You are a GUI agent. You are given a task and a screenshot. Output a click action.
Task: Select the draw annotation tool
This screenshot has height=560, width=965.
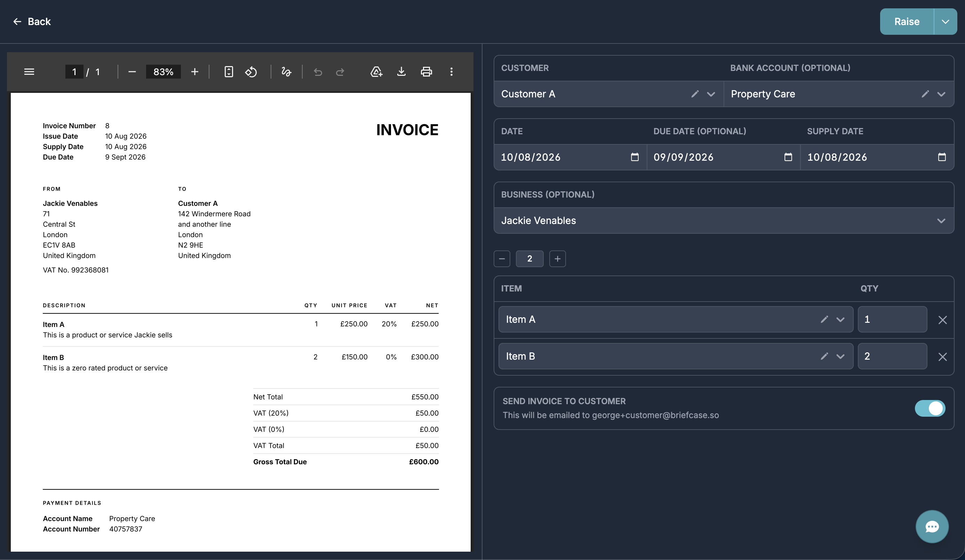286,72
